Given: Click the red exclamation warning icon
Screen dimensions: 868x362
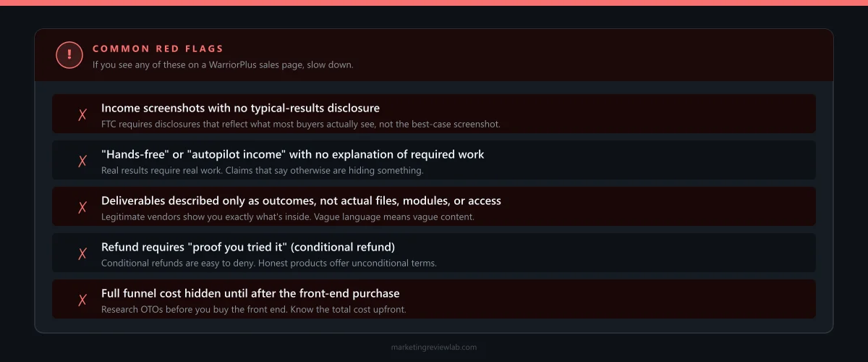Looking at the screenshot, I should pos(69,55).
